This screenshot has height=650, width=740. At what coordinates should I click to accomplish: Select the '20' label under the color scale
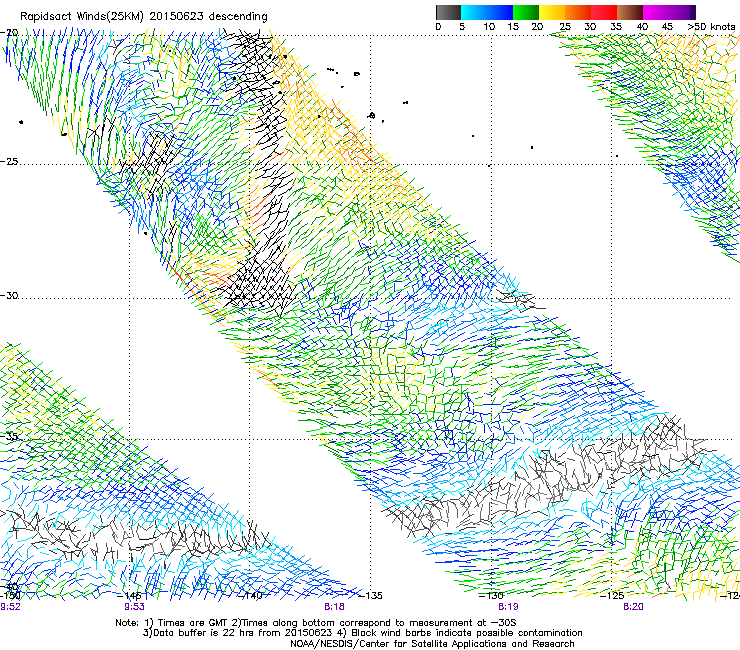point(537,27)
